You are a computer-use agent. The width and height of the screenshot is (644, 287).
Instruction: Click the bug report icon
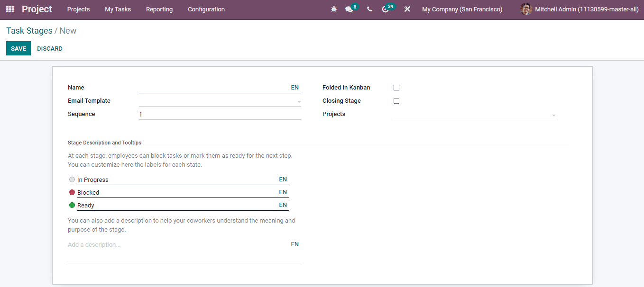tap(334, 9)
